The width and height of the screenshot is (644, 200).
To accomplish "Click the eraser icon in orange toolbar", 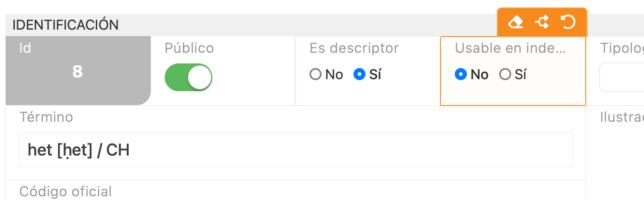I will pos(515,22).
